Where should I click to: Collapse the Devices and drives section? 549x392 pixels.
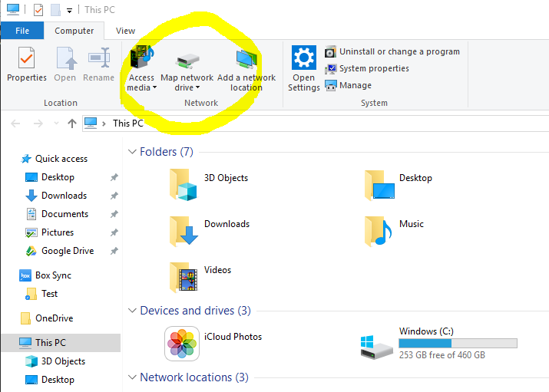(132, 311)
